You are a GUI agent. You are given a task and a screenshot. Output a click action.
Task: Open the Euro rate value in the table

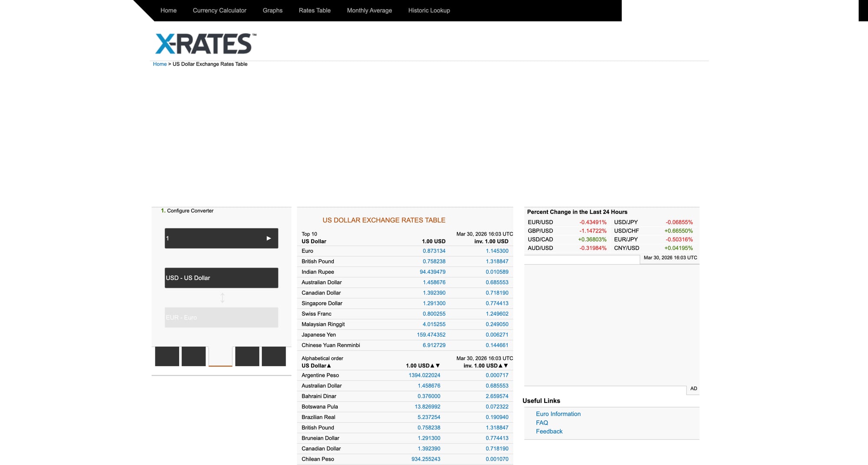[434, 251]
